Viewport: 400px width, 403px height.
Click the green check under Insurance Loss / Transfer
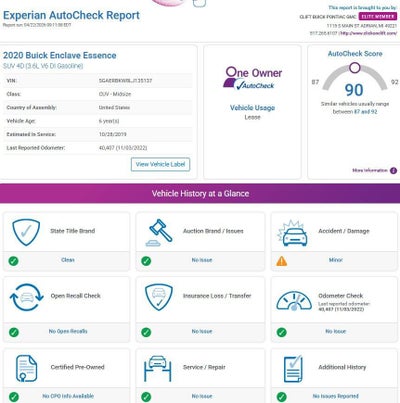(x=146, y=332)
